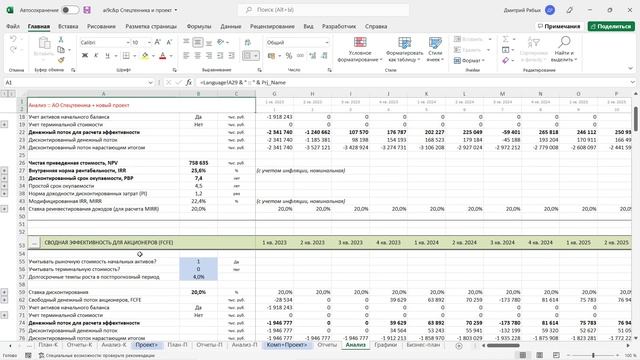Screen dimensions: 640x360
Task: Click the Clear eraser icon
Action: pyautogui.click(x=505, y=60)
